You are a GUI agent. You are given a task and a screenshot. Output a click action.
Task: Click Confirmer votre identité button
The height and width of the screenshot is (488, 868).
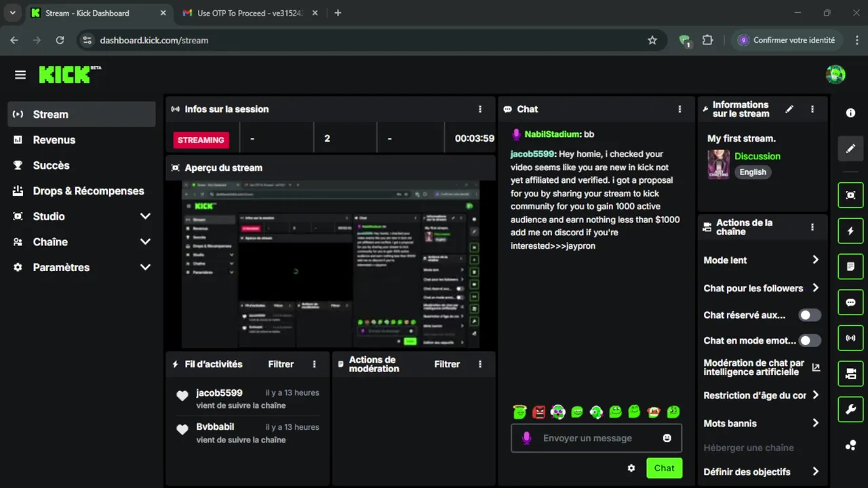[x=787, y=40]
